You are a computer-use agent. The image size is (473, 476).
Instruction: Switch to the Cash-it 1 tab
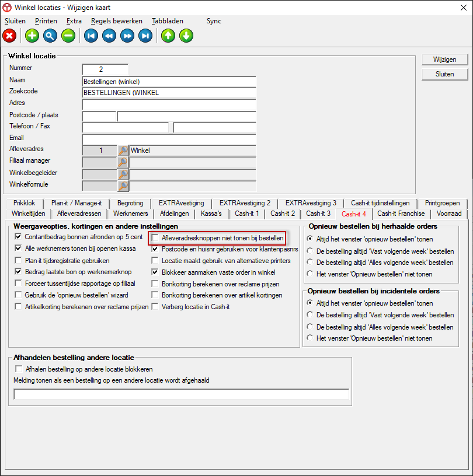tap(247, 213)
